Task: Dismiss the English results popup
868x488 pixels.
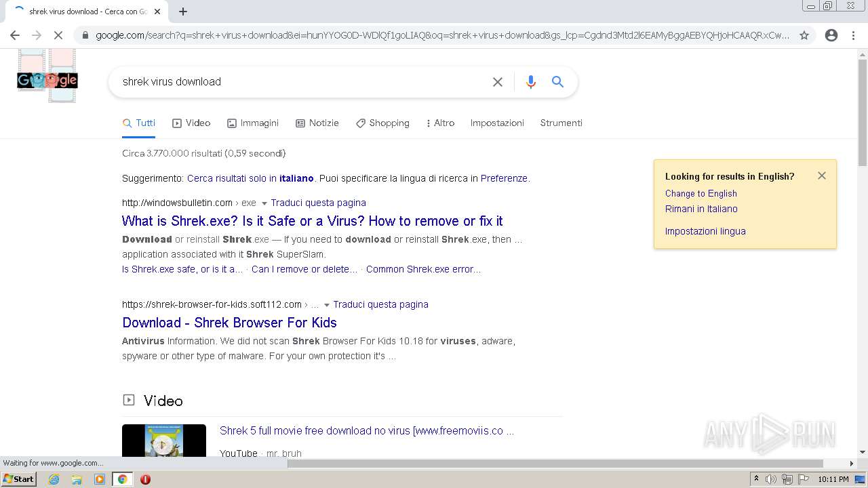Action: point(822,176)
